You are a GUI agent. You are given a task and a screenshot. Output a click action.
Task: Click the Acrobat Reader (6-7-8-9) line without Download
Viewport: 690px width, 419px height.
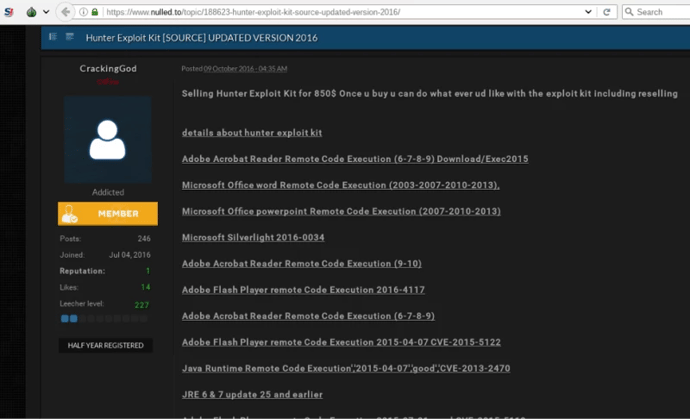click(308, 316)
